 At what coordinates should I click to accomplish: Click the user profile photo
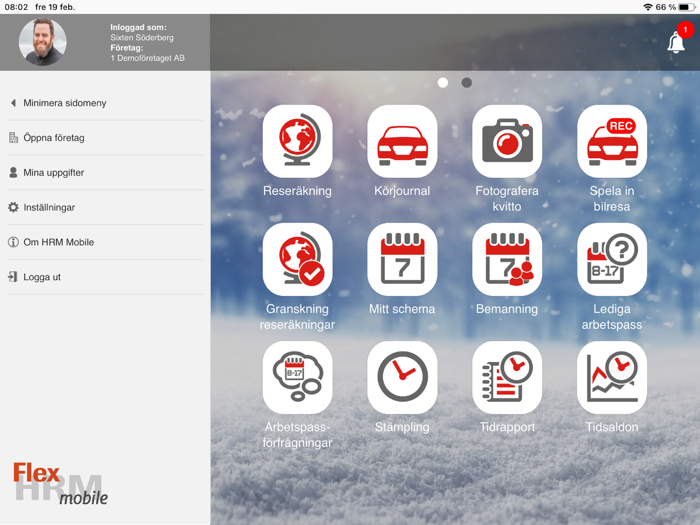pyautogui.click(x=42, y=42)
